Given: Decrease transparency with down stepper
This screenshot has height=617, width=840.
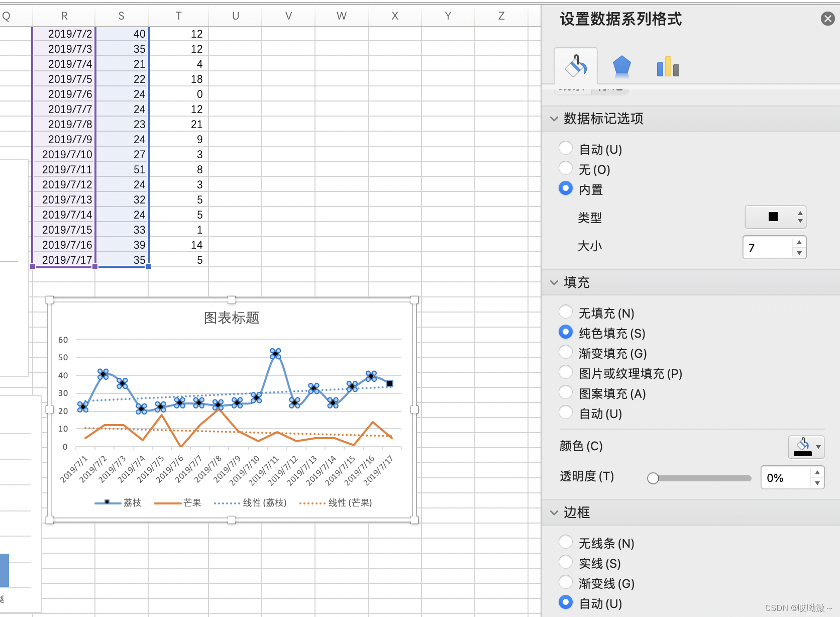Looking at the screenshot, I should [x=817, y=483].
